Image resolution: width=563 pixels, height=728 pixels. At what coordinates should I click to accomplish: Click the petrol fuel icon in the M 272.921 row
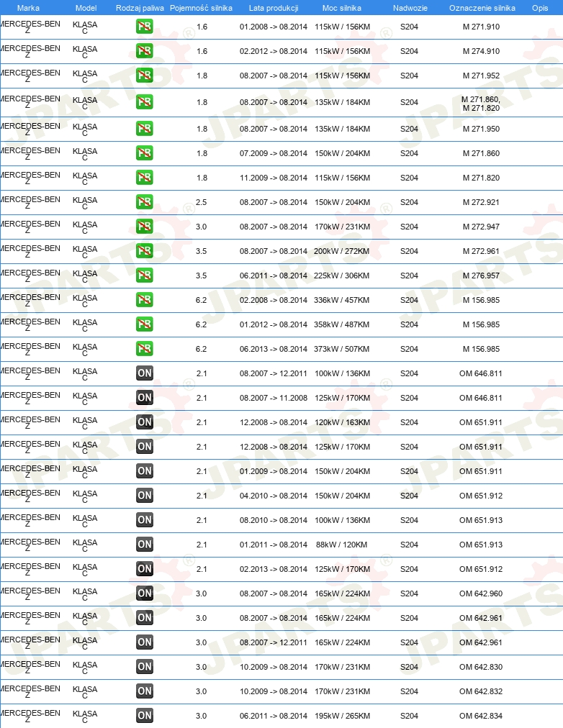pos(145,202)
